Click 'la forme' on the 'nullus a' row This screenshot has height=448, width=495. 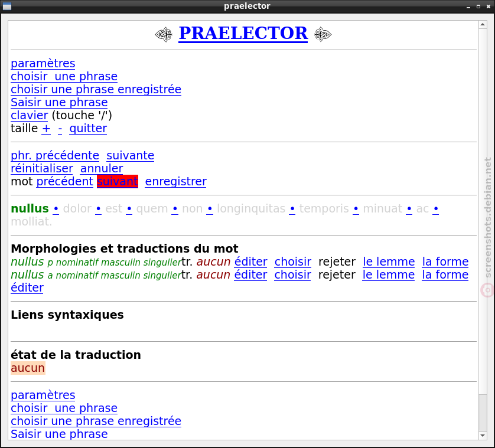(x=445, y=275)
